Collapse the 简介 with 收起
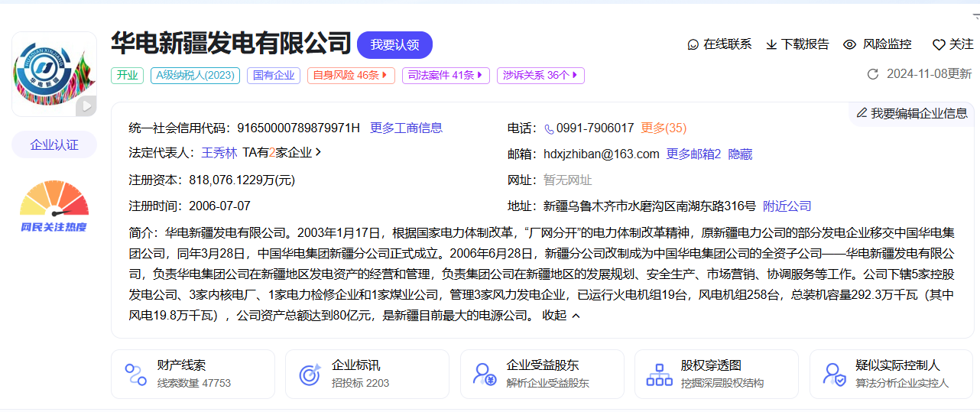 562,315
